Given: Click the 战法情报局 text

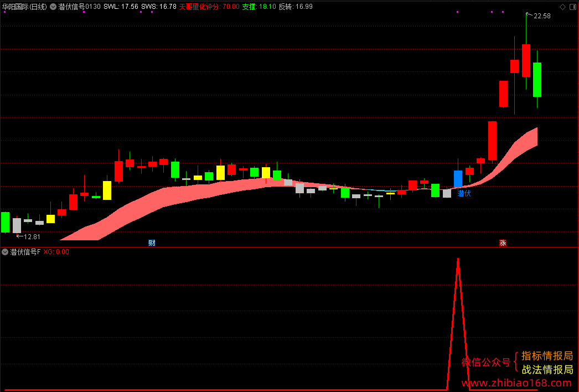Looking at the screenshot, I should [547, 369].
